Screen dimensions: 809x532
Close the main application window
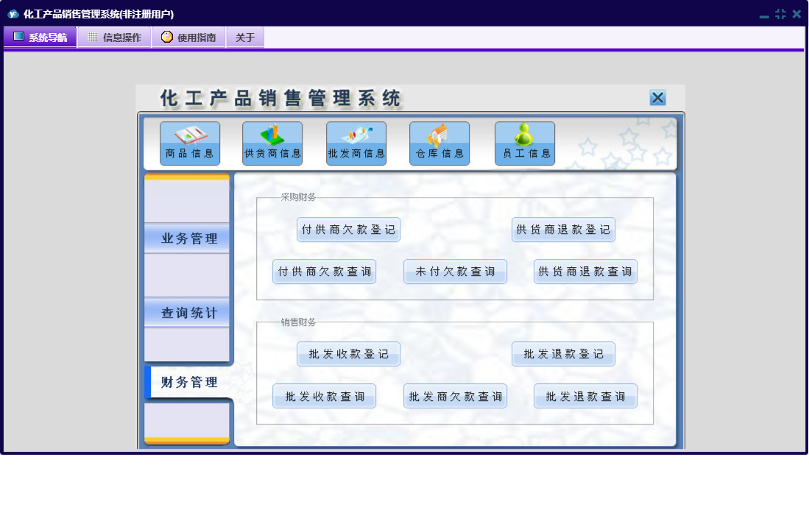click(796, 14)
